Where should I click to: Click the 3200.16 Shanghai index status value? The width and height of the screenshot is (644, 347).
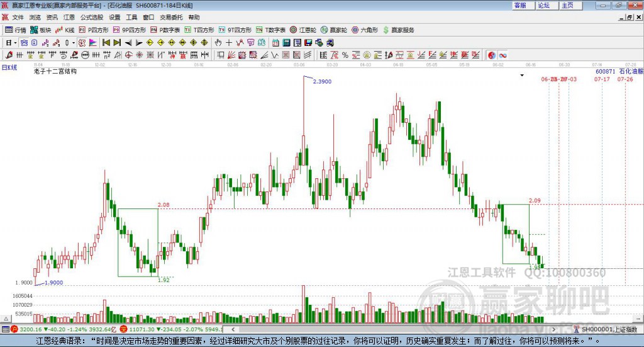tap(30, 329)
